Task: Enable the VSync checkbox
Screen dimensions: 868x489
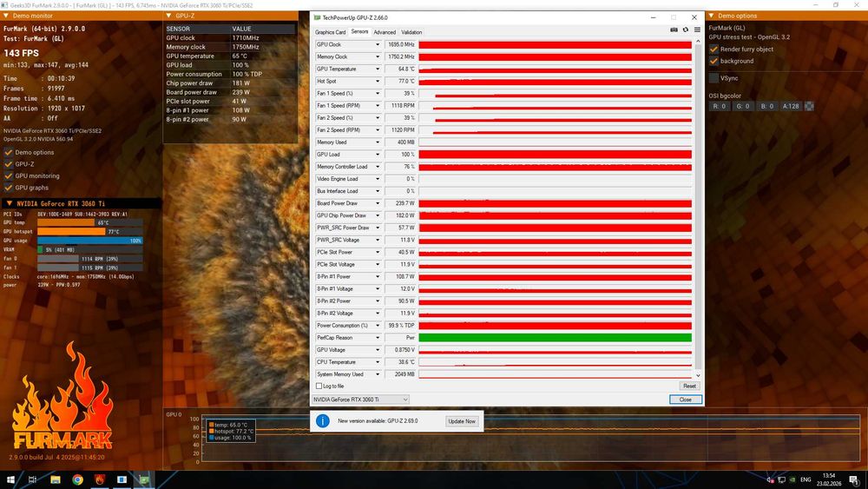Action: (713, 78)
